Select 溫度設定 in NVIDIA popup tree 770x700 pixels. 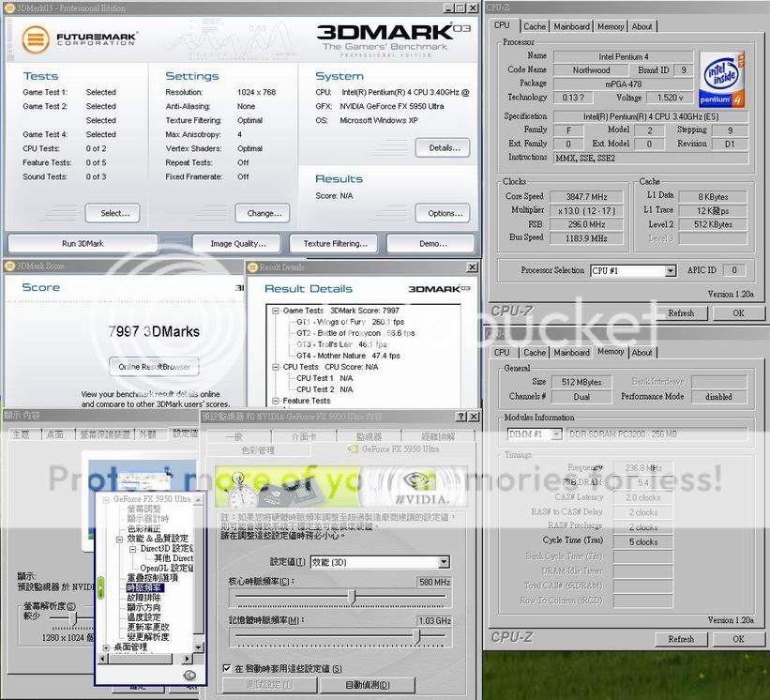pos(143,617)
